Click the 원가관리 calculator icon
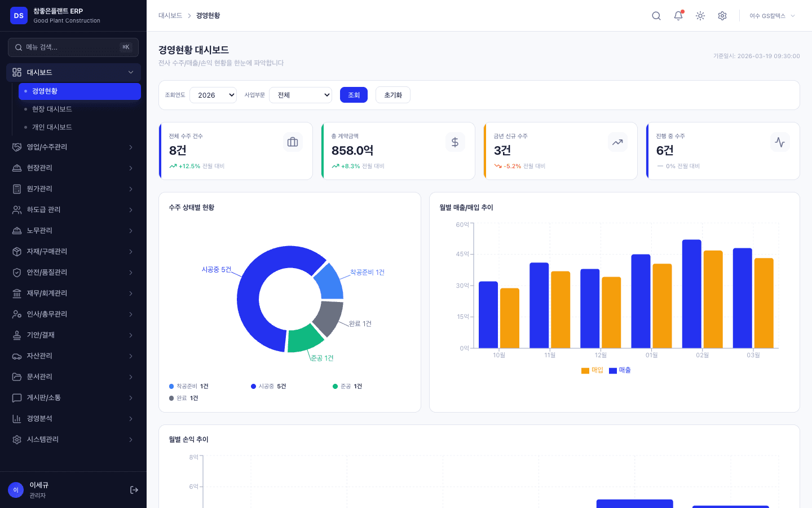 pos(17,189)
